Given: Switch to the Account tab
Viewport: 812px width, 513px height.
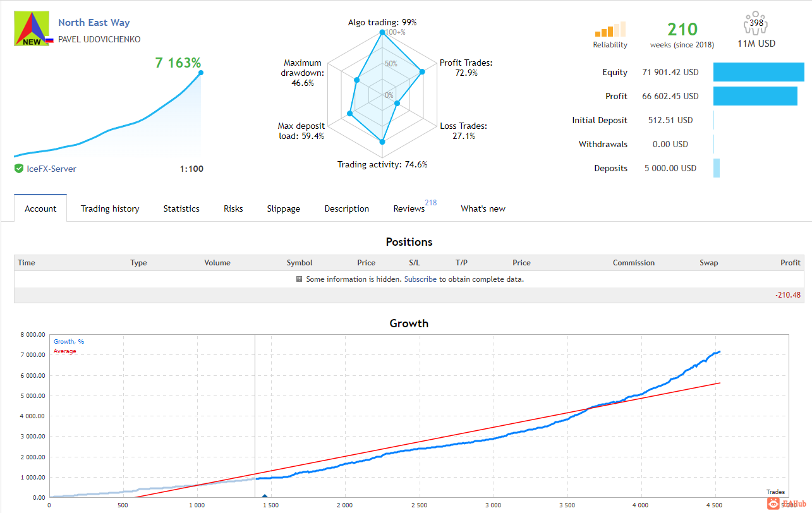Looking at the screenshot, I should point(40,208).
